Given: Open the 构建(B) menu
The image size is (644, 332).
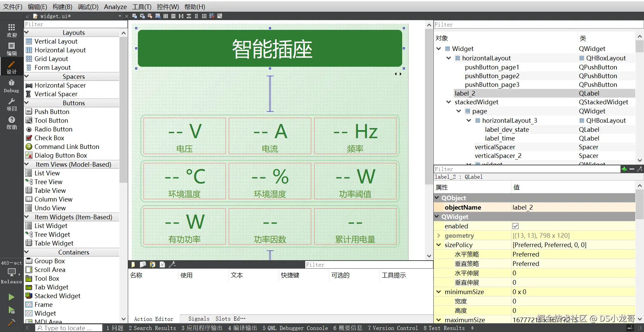Looking at the screenshot, I should tap(62, 7).
